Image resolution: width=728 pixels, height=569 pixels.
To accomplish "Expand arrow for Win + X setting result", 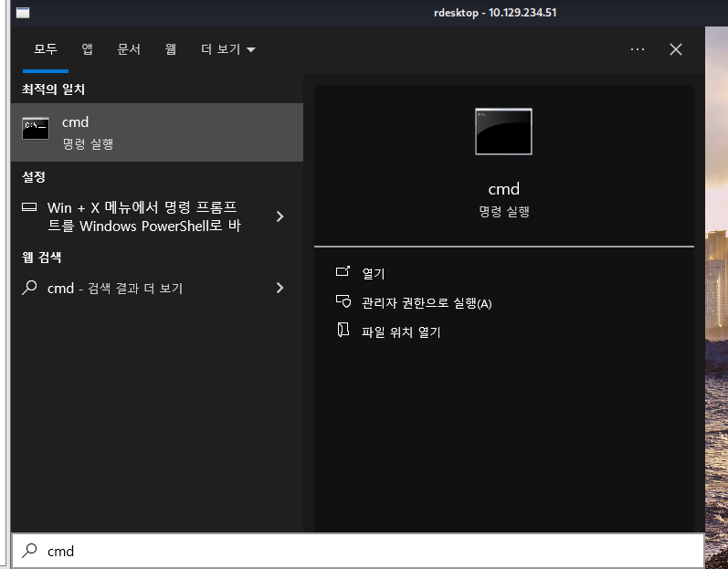I will pos(280,216).
